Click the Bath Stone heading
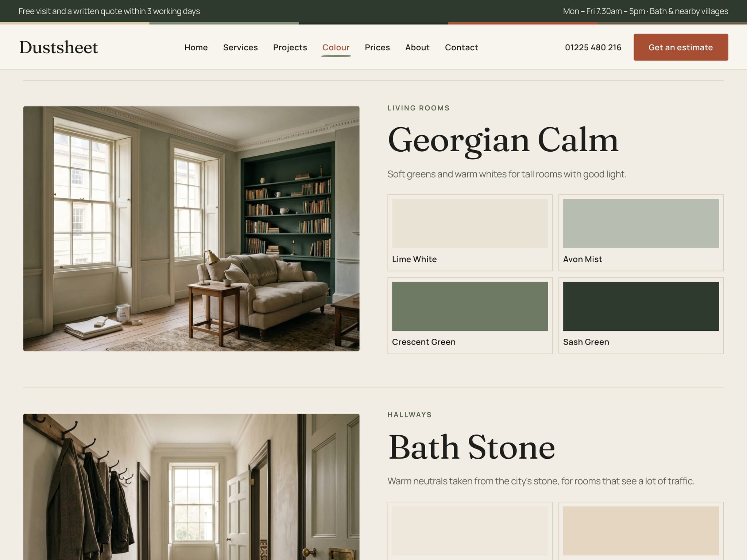The height and width of the screenshot is (560, 747). pos(472,447)
